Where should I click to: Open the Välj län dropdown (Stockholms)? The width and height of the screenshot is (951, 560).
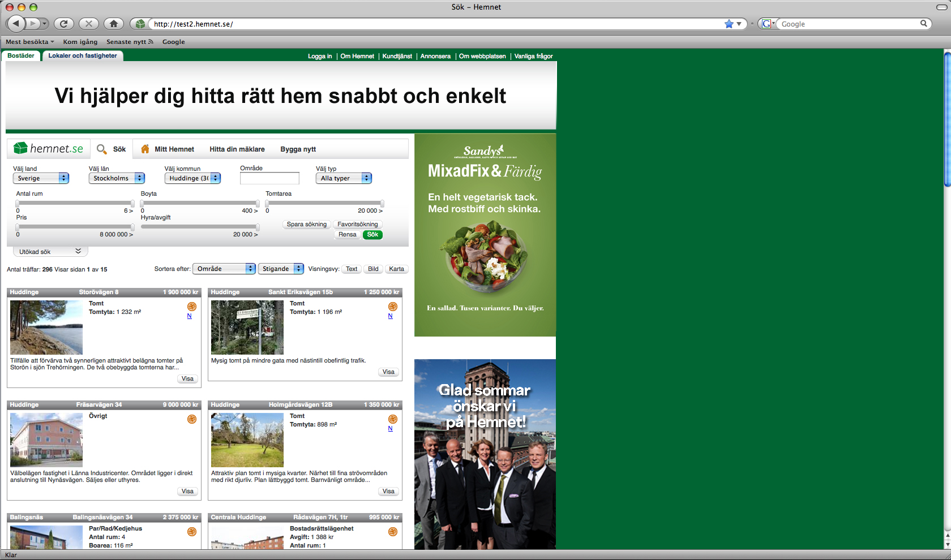117,178
